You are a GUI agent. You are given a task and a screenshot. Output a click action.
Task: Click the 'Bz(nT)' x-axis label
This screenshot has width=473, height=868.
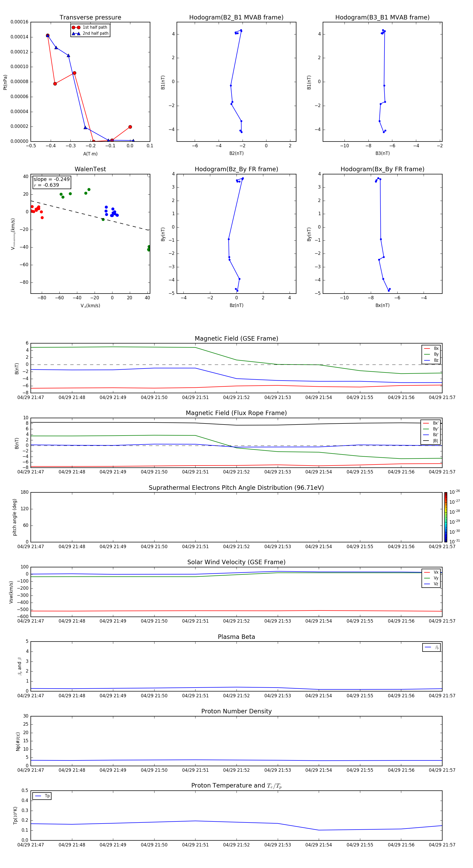tap(236, 306)
